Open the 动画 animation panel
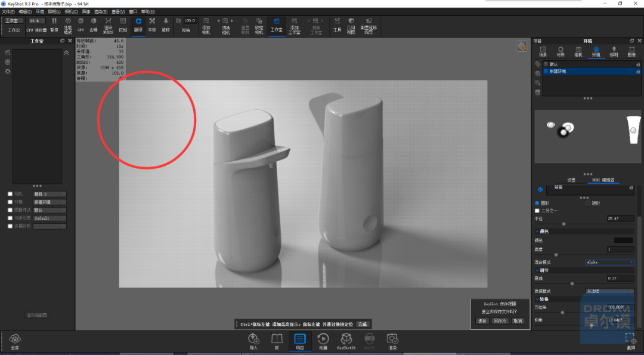The width and height of the screenshot is (644, 355). tap(323, 341)
